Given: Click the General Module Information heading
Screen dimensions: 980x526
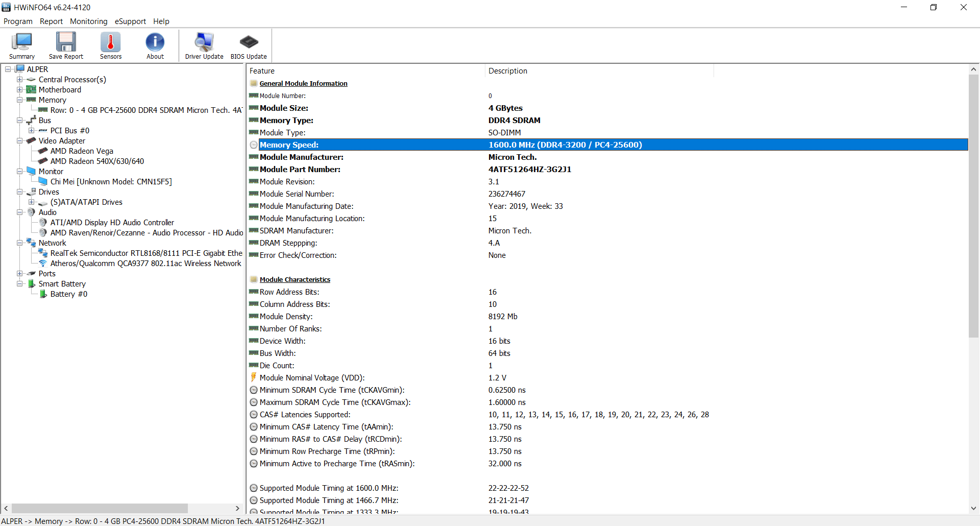Looking at the screenshot, I should point(303,84).
